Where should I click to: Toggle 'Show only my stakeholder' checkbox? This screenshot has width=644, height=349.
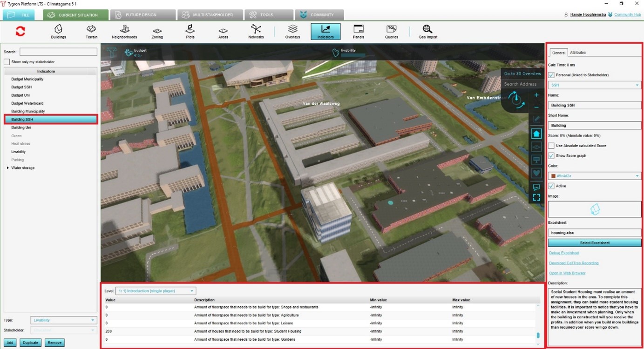pyautogui.click(x=7, y=62)
